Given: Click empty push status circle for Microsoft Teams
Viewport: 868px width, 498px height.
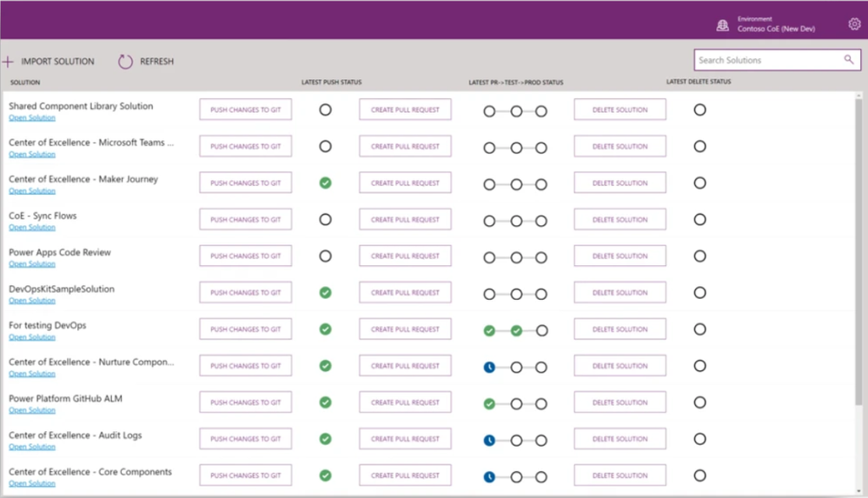Looking at the screenshot, I should [326, 146].
